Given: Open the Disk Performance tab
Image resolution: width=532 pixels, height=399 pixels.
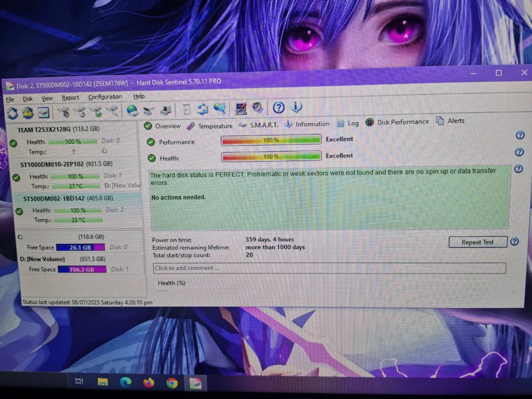Looking at the screenshot, I should 397,122.
